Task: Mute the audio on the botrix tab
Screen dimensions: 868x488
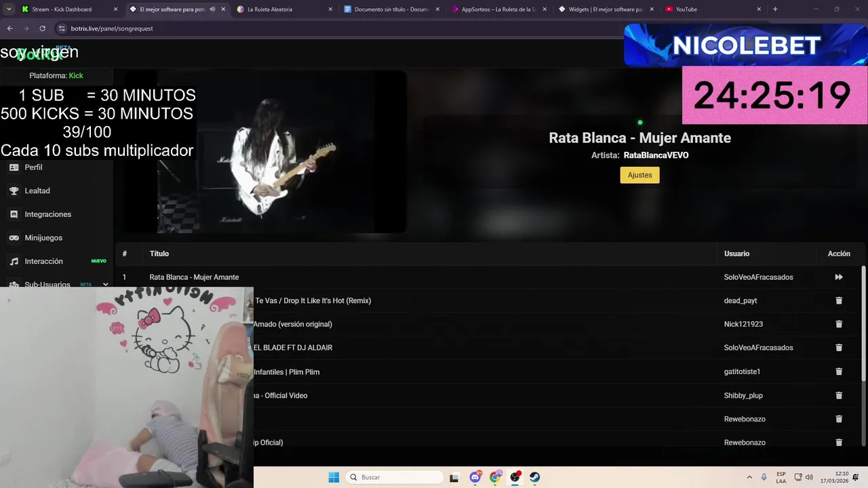Action: click(x=212, y=9)
